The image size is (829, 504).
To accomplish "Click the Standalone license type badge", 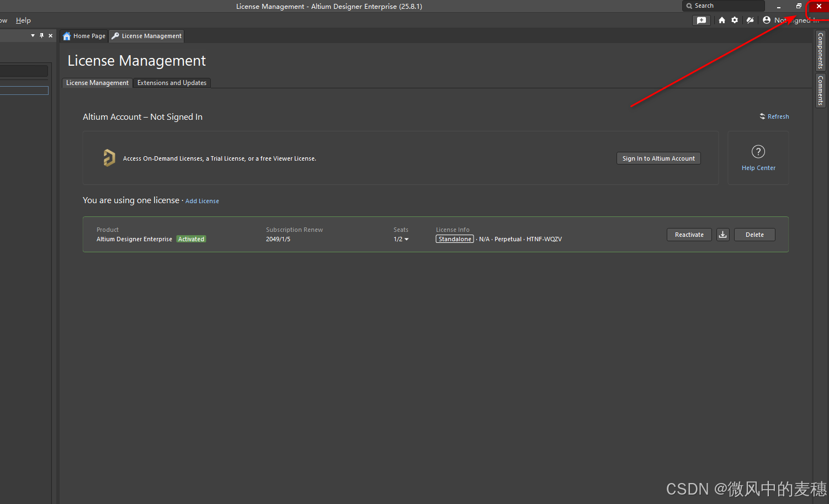I will (x=455, y=239).
